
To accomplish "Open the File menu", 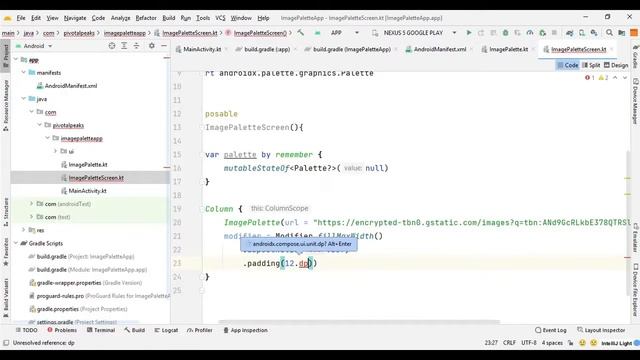I will 21,18.
